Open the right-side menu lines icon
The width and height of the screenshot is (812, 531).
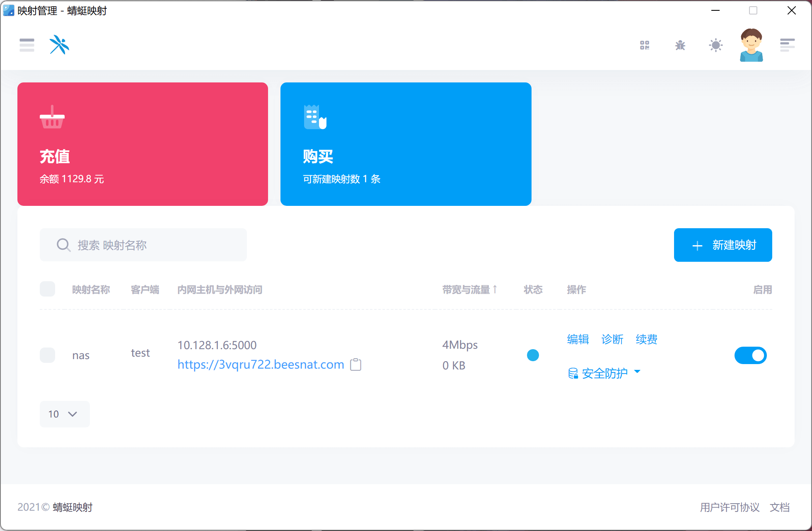(x=787, y=45)
